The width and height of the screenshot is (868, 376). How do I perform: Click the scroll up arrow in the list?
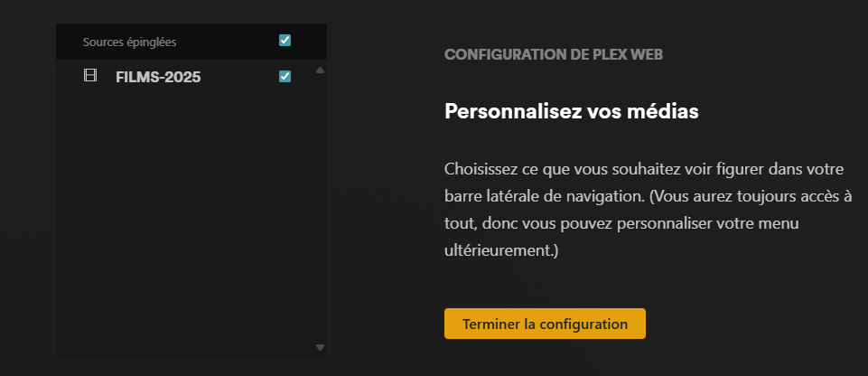click(320, 70)
